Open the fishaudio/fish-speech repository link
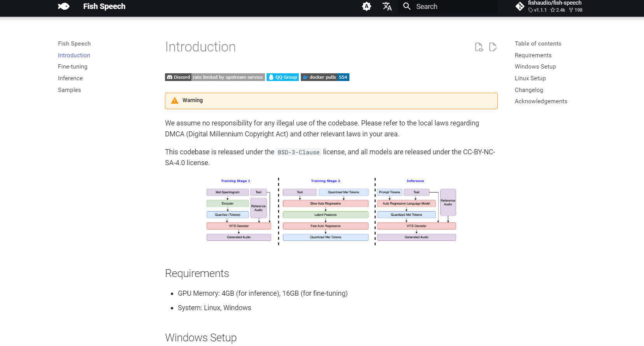The image size is (644, 346). click(x=554, y=6)
